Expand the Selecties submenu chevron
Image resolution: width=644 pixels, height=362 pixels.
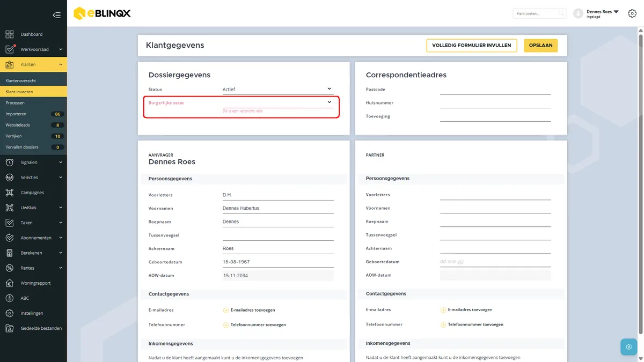[x=61, y=178]
